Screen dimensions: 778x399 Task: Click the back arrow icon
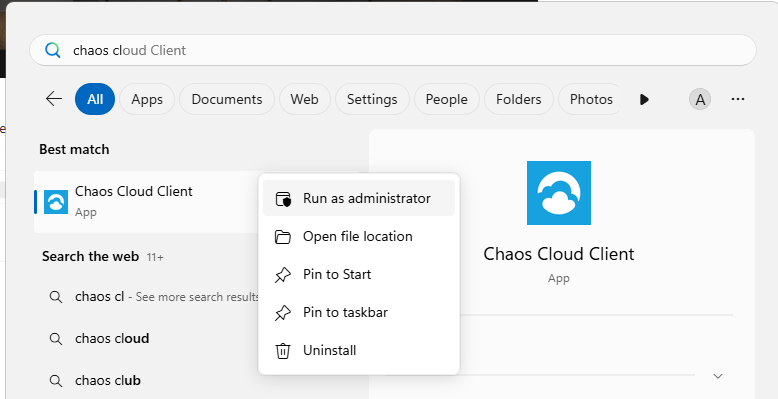[x=54, y=99]
